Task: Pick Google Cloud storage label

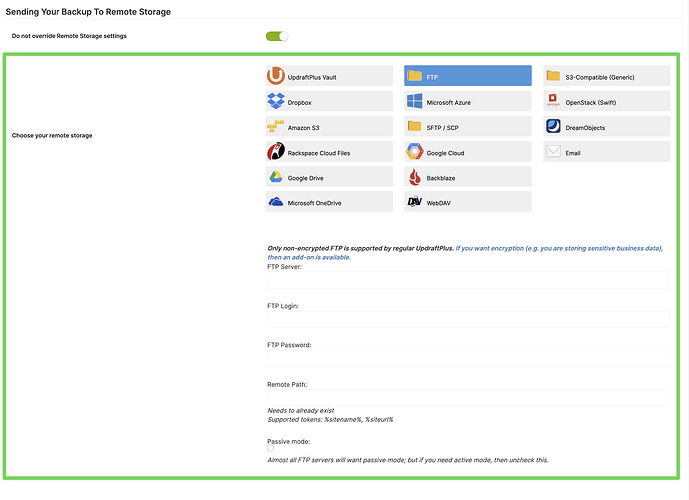Action: point(445,153)
